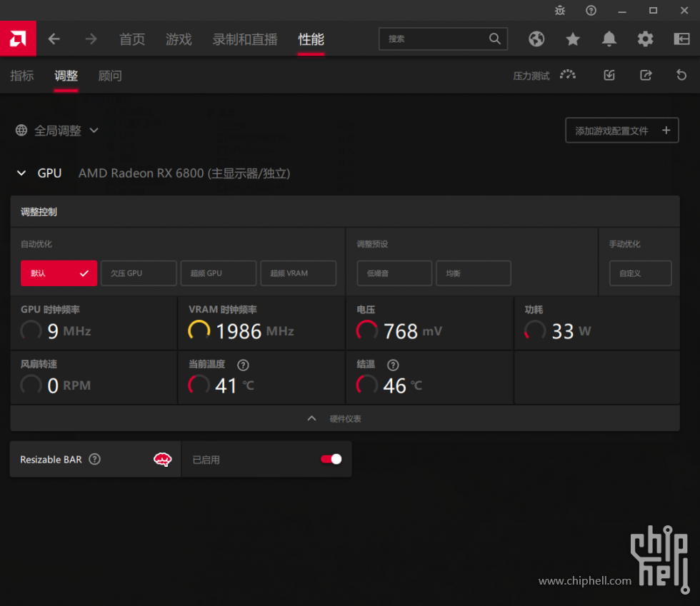Click the import/load profile icon
Screen dimensions: 700x606
pyautogui.click(x=609, y=75)
